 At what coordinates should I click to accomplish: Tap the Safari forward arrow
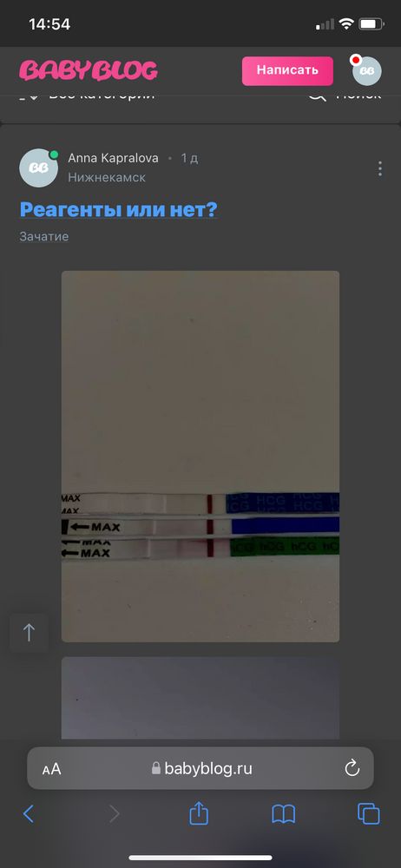(x=114, y=814)
